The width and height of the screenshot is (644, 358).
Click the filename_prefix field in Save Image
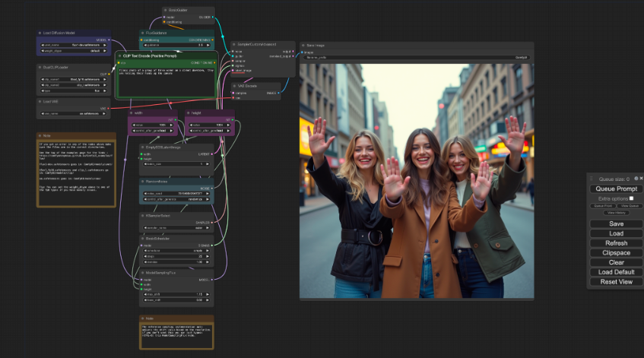(x=417, y=58)
